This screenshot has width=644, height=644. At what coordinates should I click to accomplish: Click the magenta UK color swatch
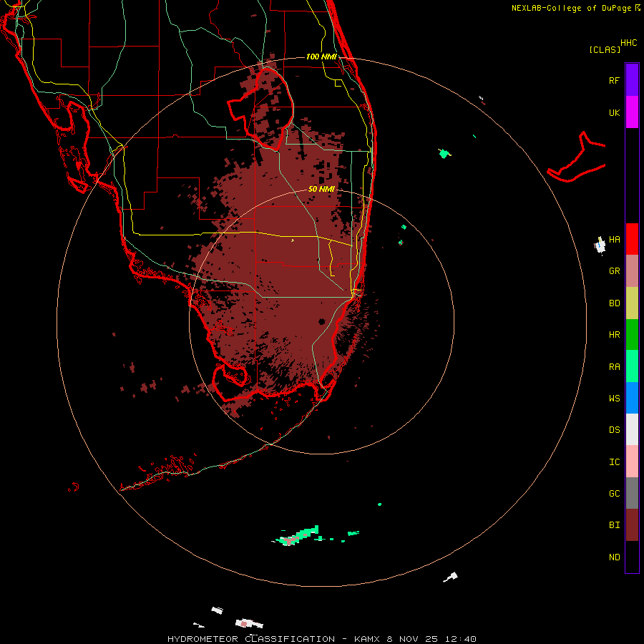click(x=632, y=112)
